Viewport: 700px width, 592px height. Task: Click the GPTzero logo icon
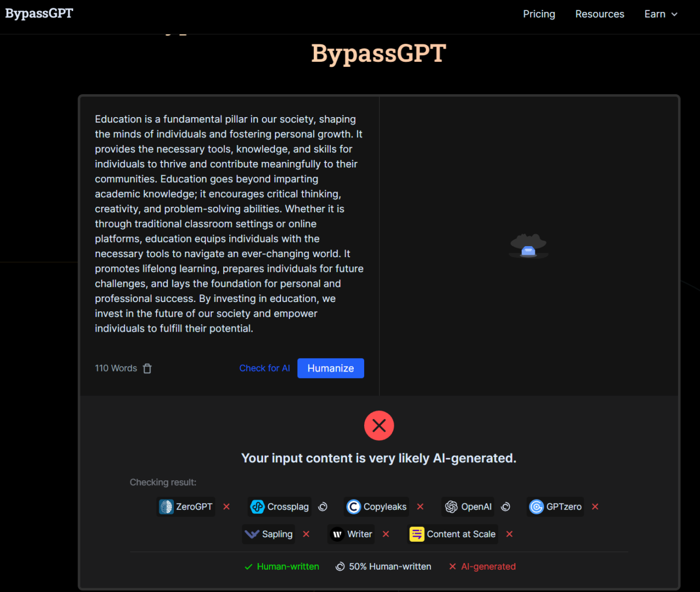[x=536, y=507]
